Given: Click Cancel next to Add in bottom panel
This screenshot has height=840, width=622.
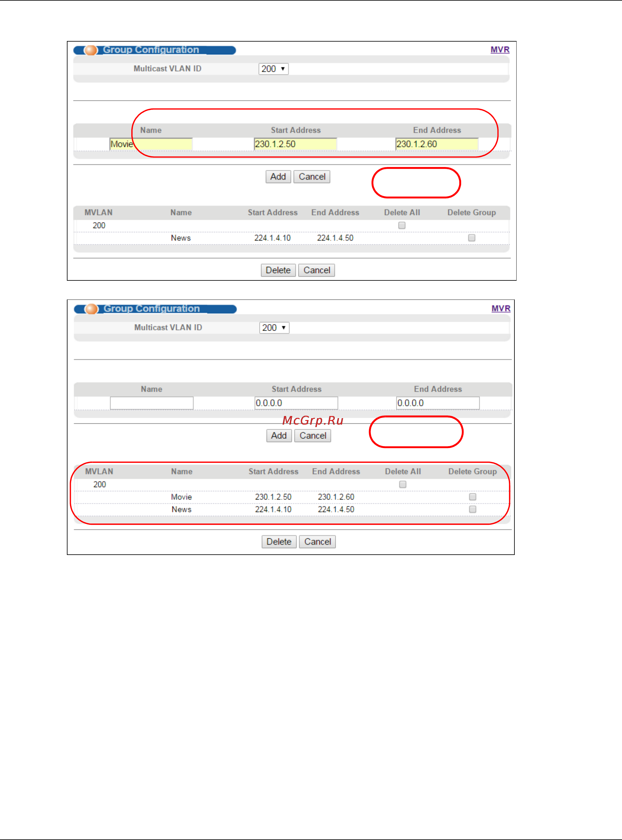Looking at the screenshot, I should 313,436.
